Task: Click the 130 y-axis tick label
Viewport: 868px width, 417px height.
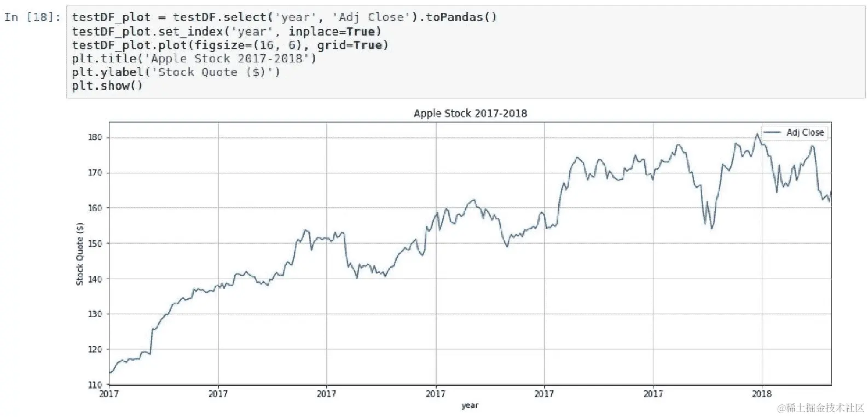Action: pyautogui.click(x=95, y=314)
